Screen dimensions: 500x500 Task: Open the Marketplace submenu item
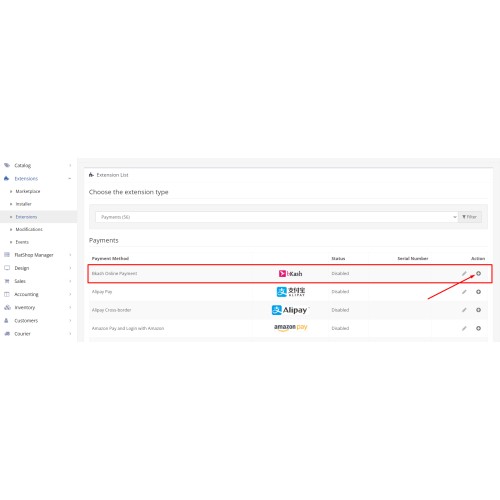click(x=28, y=191)
